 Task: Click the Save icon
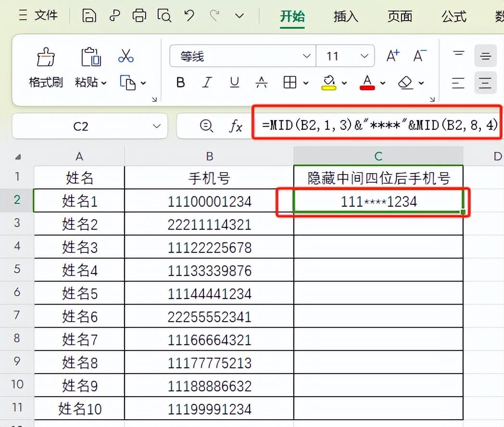[89, 15]
